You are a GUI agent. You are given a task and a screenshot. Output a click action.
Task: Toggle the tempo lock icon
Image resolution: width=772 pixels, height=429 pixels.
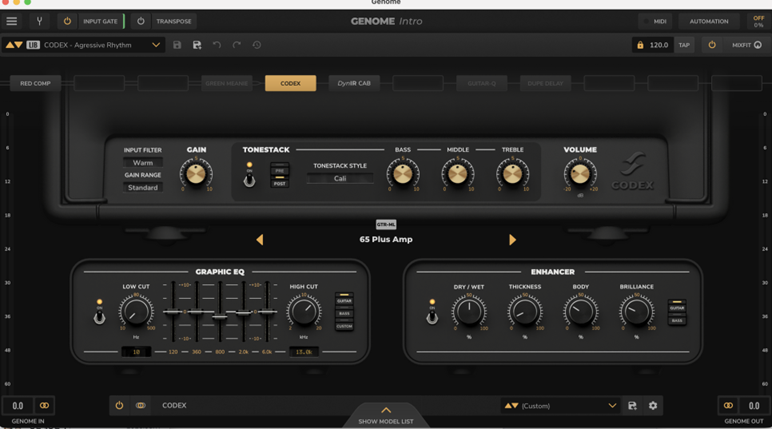[x=640, y=45]
